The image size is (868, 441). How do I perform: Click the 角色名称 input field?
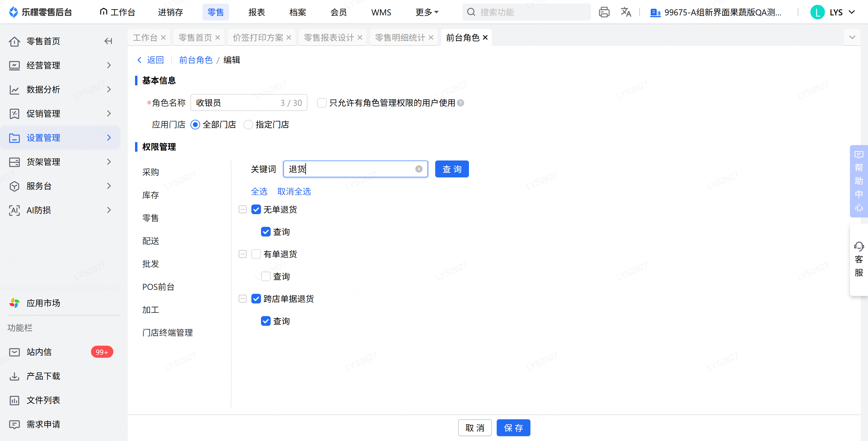[x=249, y=103]
